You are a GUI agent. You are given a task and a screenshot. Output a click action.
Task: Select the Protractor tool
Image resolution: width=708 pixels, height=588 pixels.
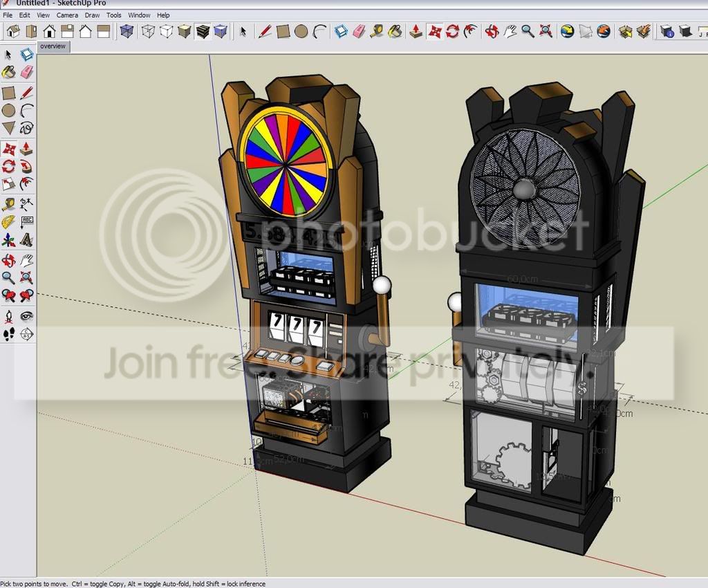point(8,222)
